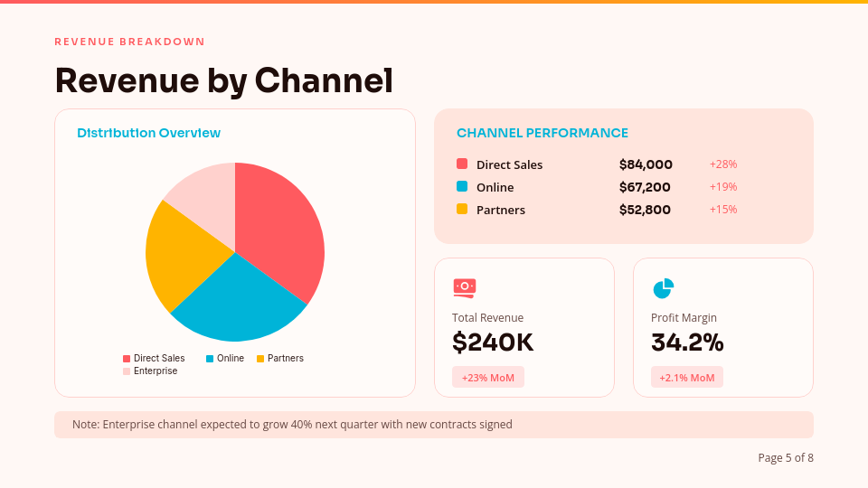The height and width of the screenshot is (488, 868).
Task: Click the Revenue by Channel title
Action: coord(224,80)
